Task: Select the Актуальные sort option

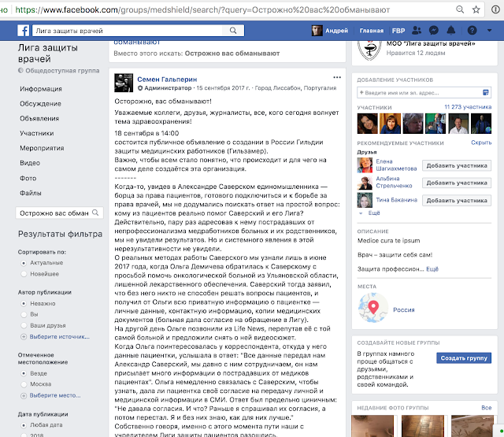Action: point(24,263)
